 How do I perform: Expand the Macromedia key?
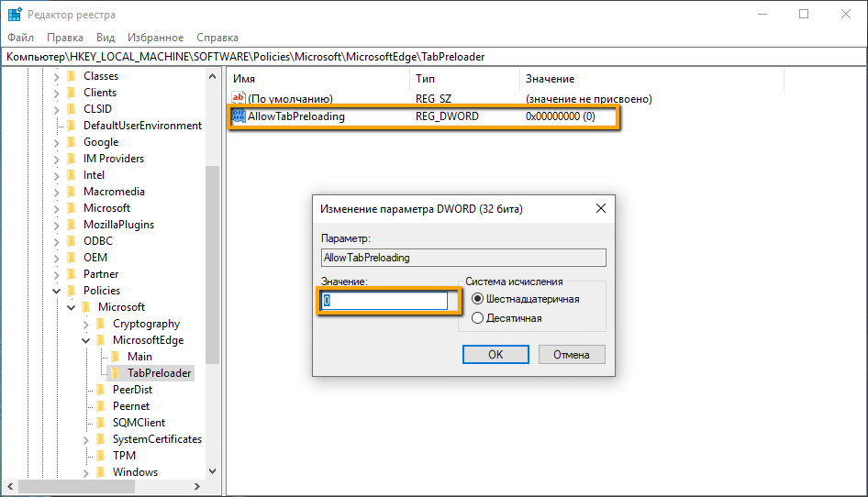click(x=57, y=192)
